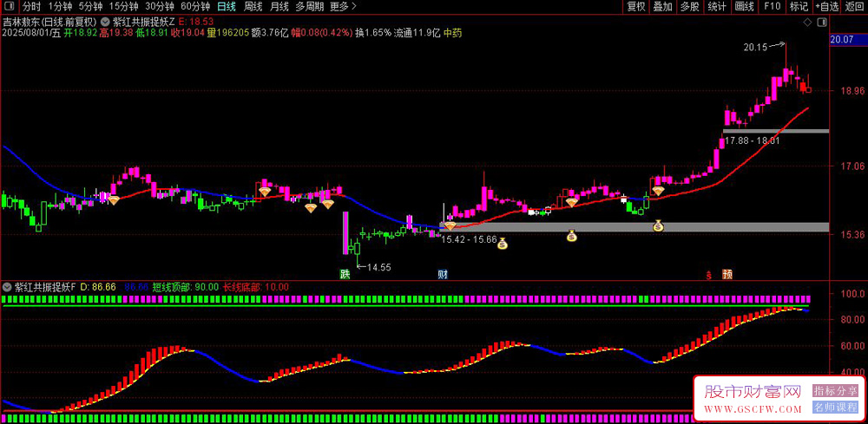
Task: Click the 中药 sector label
Action: coord(453,33)
